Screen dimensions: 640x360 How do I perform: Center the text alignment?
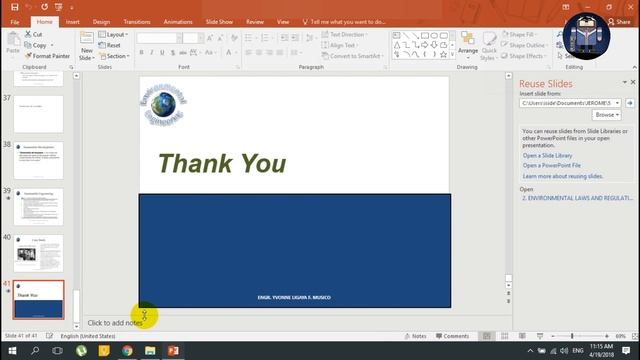[259, 52]
